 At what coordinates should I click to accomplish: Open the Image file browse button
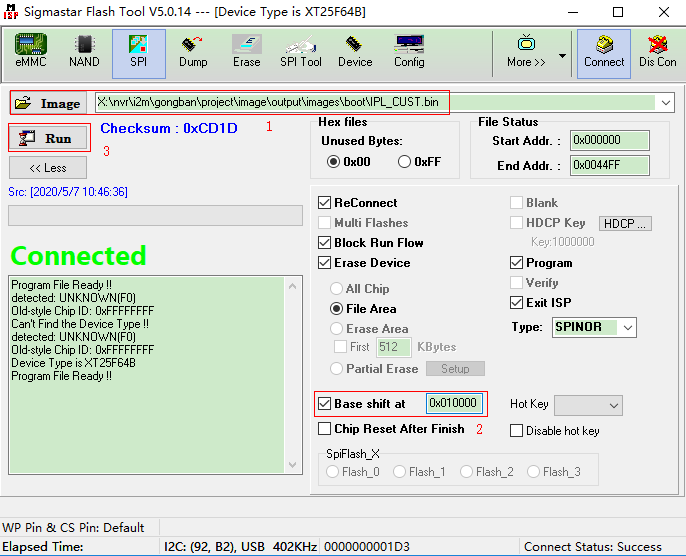[48, 103]
